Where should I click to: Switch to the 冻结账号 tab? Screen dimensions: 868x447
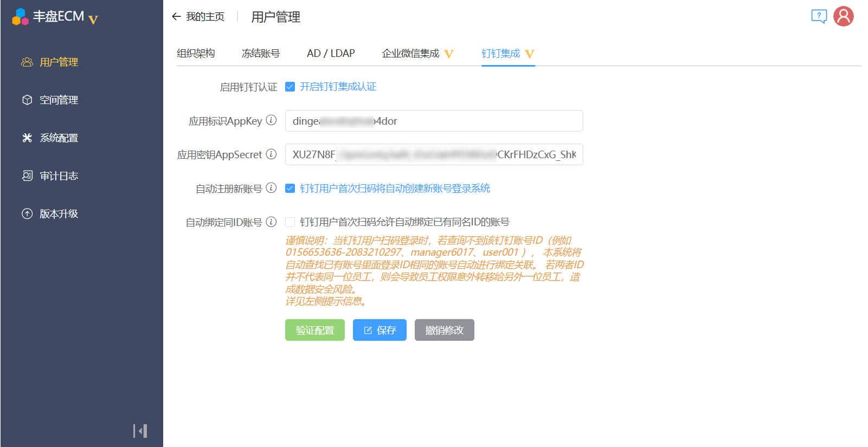coord(261,53)
